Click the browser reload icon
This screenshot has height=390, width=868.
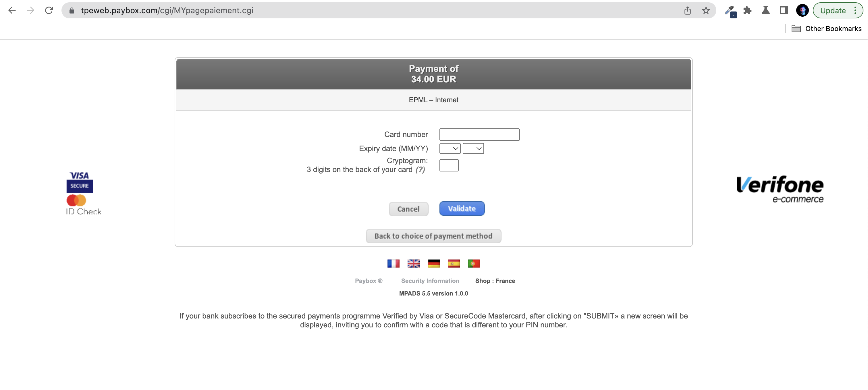(x=49, y=10)
